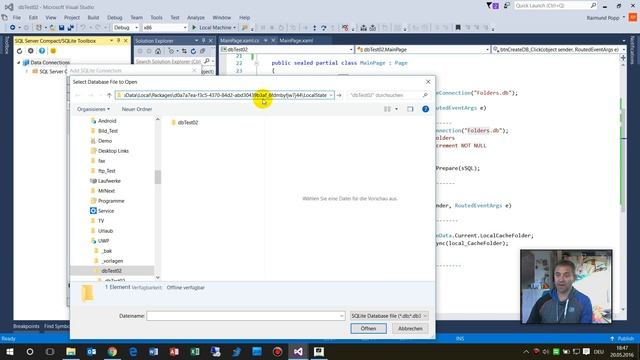Open the Debug menu
Image resolution: width=640 pixels, height=360 pixels.
(115, 18)
